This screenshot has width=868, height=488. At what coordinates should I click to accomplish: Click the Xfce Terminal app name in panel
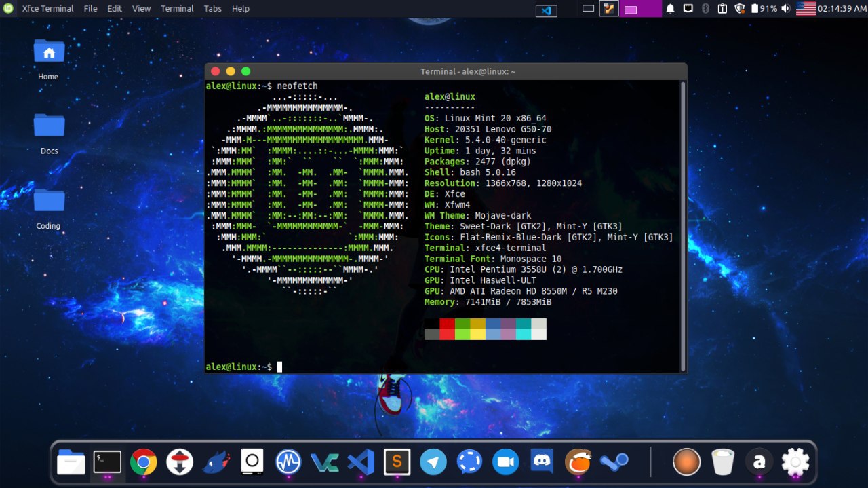point(48,8)
